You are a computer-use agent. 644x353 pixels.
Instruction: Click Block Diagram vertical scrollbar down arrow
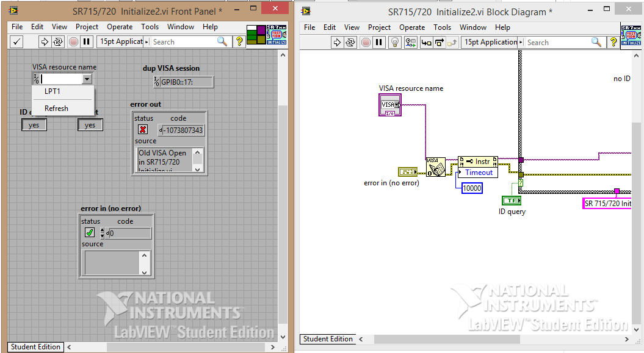637,329
